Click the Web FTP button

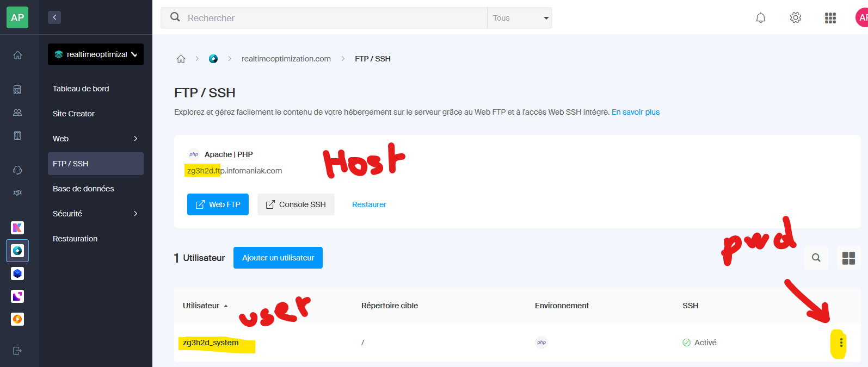(x=218, y=204)
